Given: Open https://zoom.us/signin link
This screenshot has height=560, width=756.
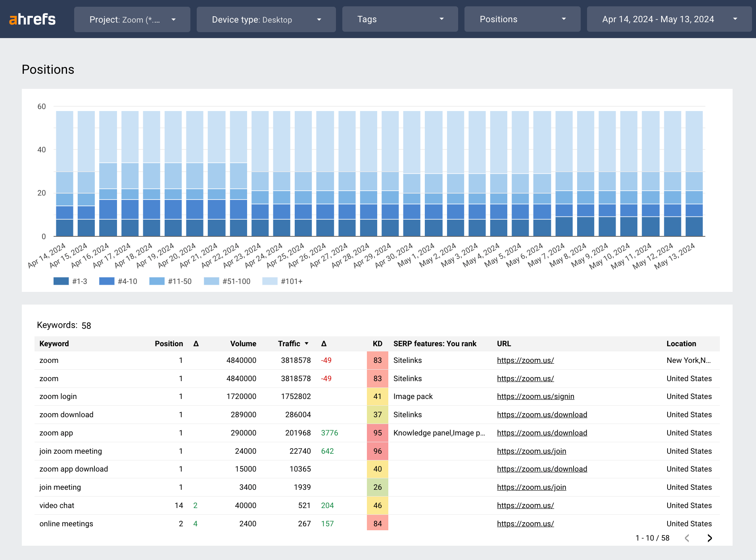Looking at the screenshot, I should pos(535,396).
